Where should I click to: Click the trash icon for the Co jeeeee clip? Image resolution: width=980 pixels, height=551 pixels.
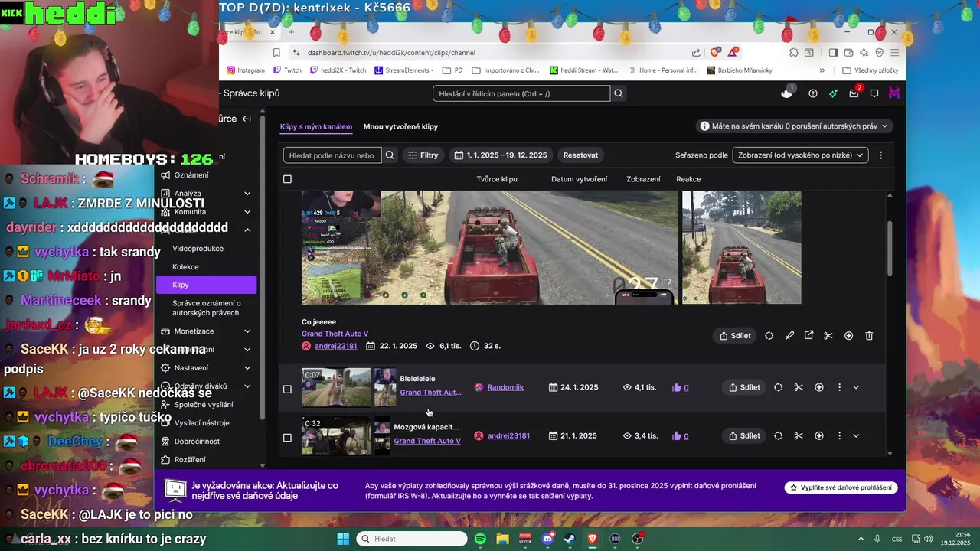(x=869, y=335)
